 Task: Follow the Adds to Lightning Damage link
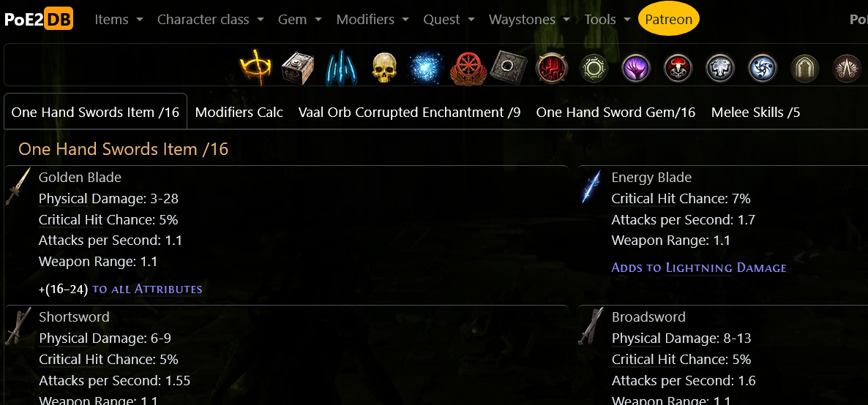pyautogui.click(x=699, y=268)
